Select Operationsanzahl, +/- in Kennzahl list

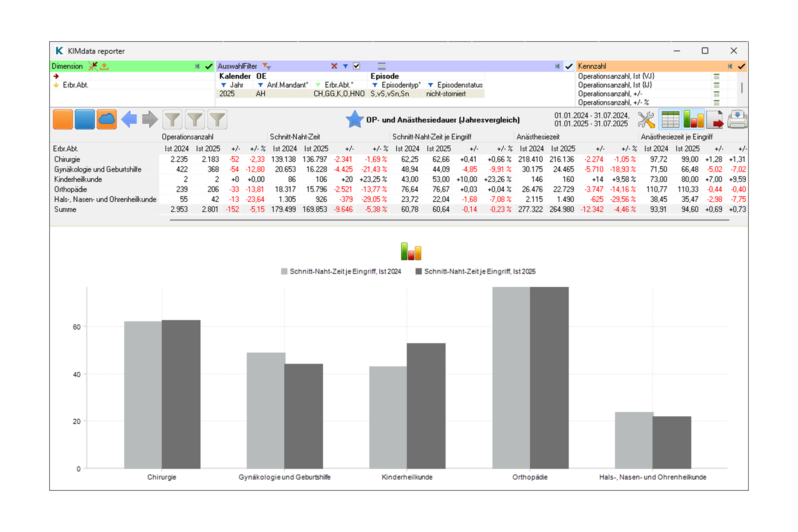(x=610, y=94)
